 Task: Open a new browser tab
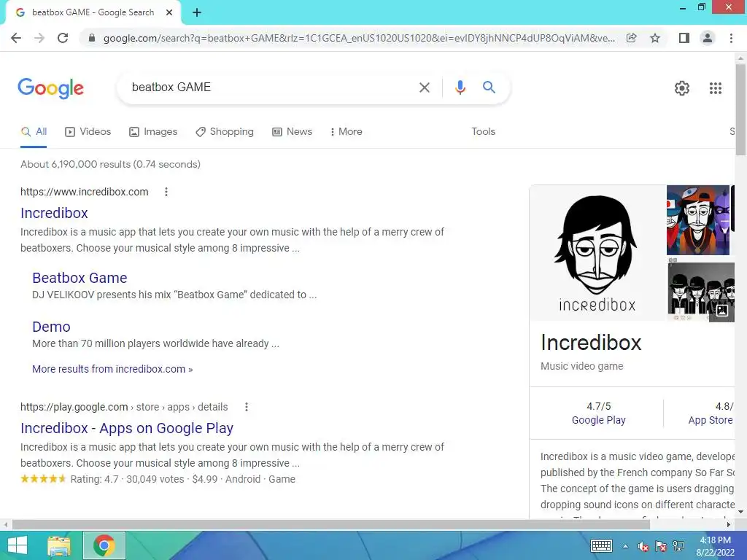(x=197, y=13)
